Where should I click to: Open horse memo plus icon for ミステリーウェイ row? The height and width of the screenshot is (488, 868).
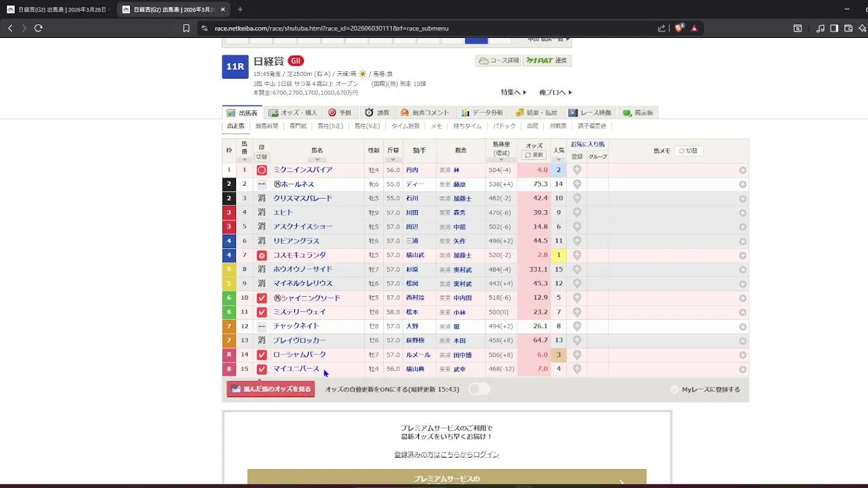pyautogui.click(x=743, y=312)
